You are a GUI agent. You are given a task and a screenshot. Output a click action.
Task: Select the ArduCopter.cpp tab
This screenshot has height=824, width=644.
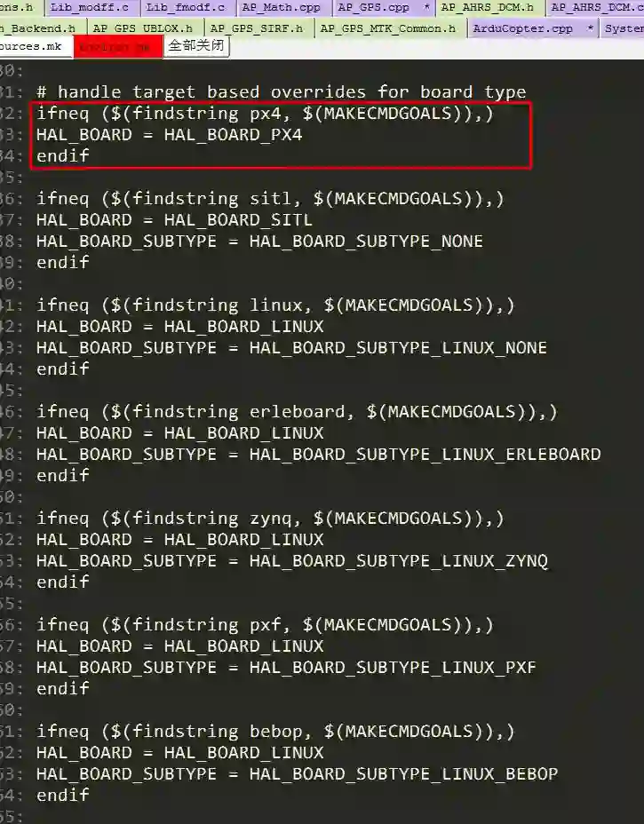click(x=533, y=28)
